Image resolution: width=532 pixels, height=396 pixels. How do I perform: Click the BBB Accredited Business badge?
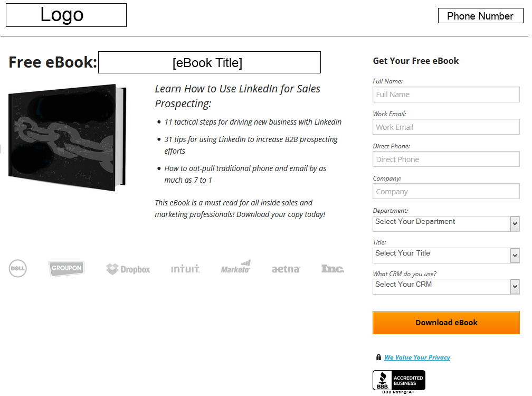[x=398, y=381]
